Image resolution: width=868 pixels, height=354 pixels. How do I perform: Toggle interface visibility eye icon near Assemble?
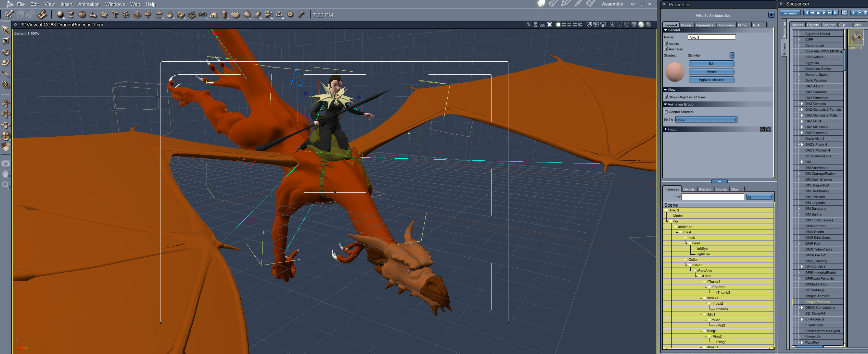coord(633,4)
